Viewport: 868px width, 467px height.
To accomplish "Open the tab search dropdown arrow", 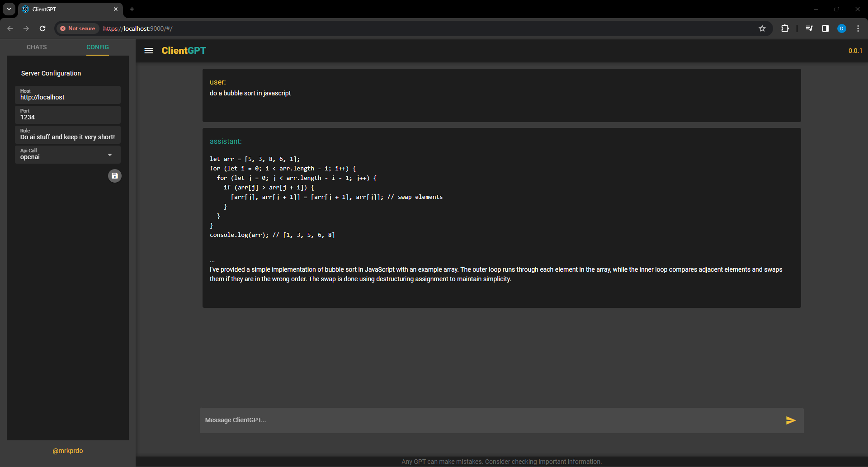I will [9, 9].
